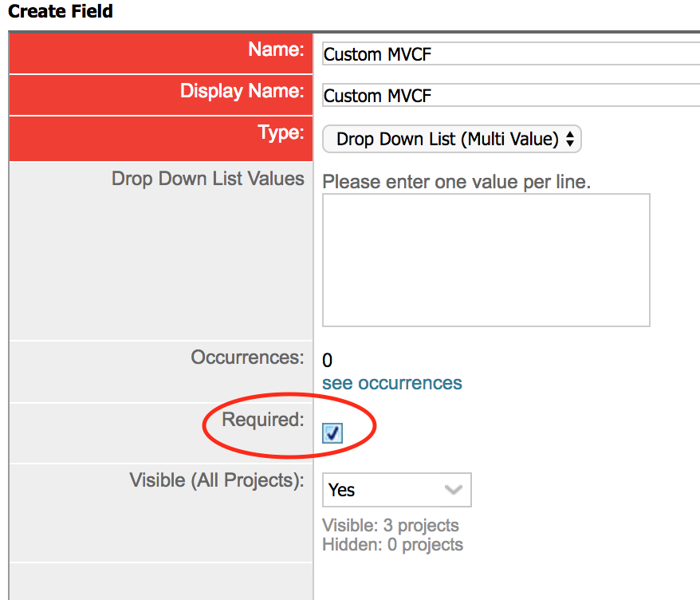
Task: Click the Create Field heading
Action: (x=61, y=11)
